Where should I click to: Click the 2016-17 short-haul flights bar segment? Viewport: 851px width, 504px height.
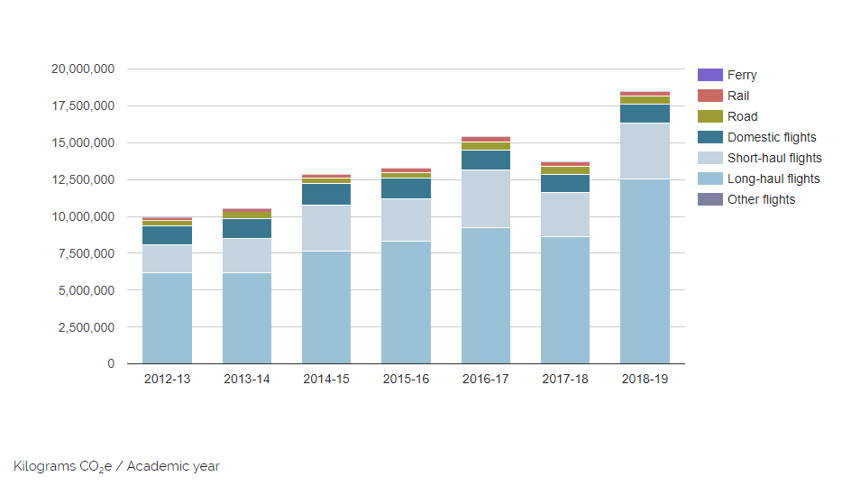pyautogui.click(x=486, y=198)
